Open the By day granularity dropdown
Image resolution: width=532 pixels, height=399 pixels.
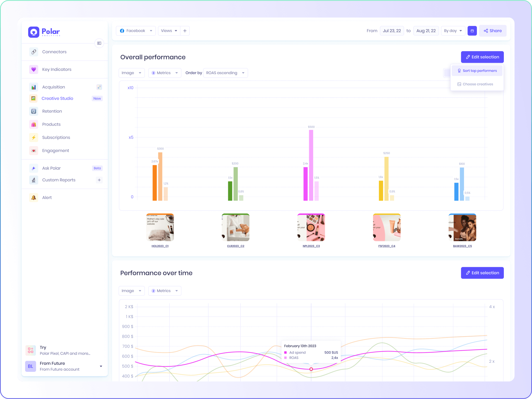453,31
